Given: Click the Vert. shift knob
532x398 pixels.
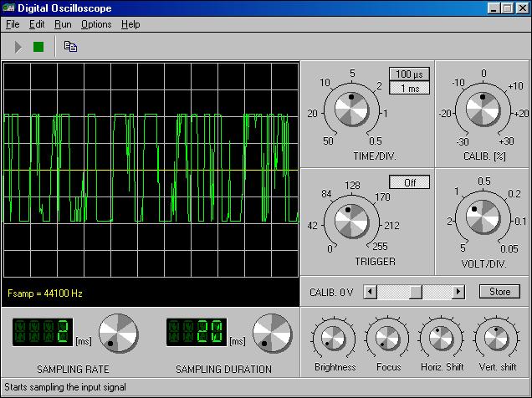Looking at the screenshot, I should (496, 339).
